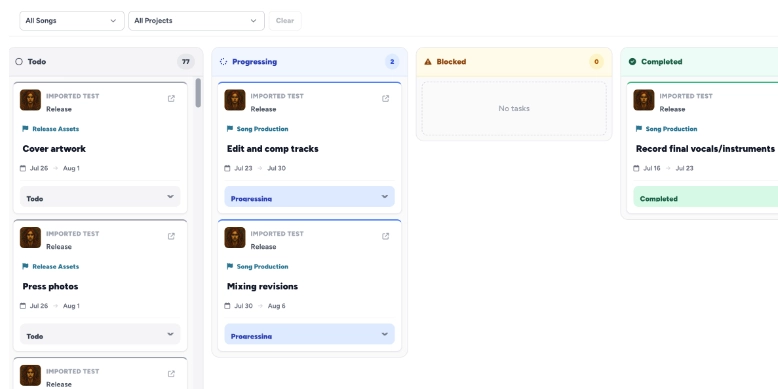This screenshot has width=778, height=389.
Task: Click calendar icon on Mixing revisions card
Action: [x=227, y=306]
